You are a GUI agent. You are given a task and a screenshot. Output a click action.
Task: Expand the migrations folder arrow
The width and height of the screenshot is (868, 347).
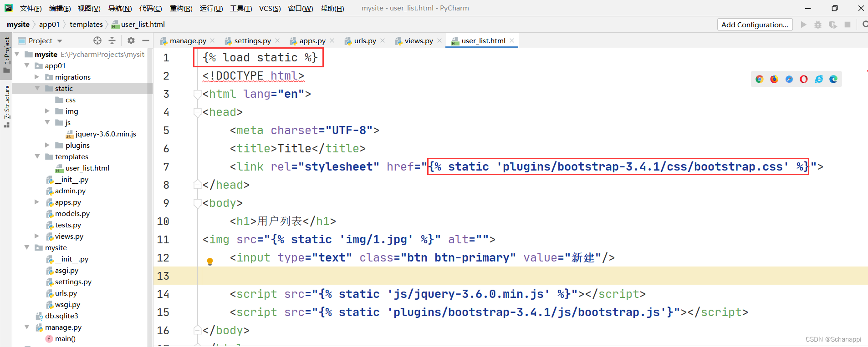click(37, 77)
